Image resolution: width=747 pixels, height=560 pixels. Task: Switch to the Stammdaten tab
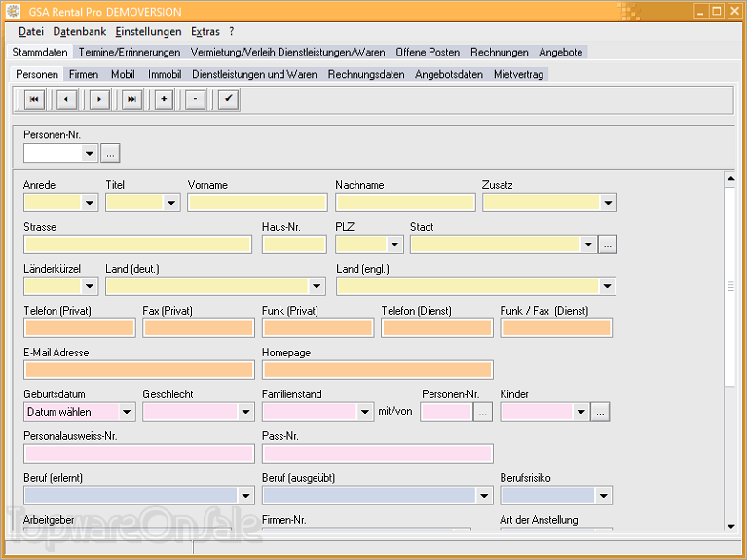[40, 52]
